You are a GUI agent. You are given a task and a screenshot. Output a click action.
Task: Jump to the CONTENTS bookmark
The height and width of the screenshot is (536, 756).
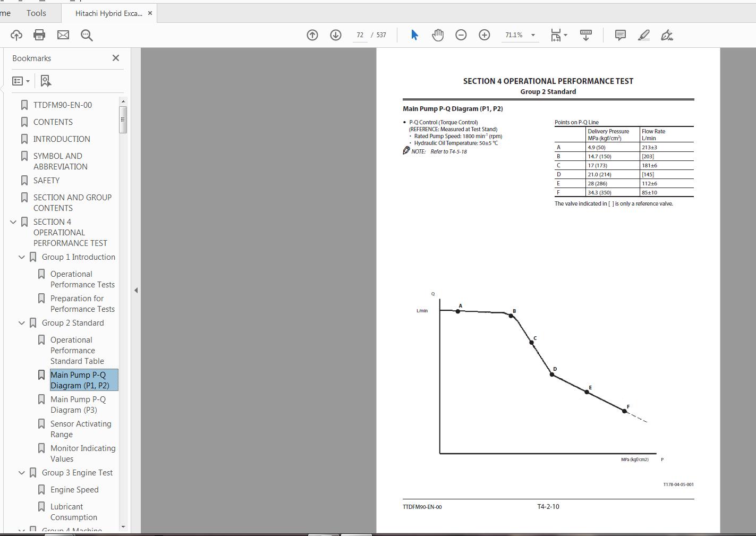53,122
